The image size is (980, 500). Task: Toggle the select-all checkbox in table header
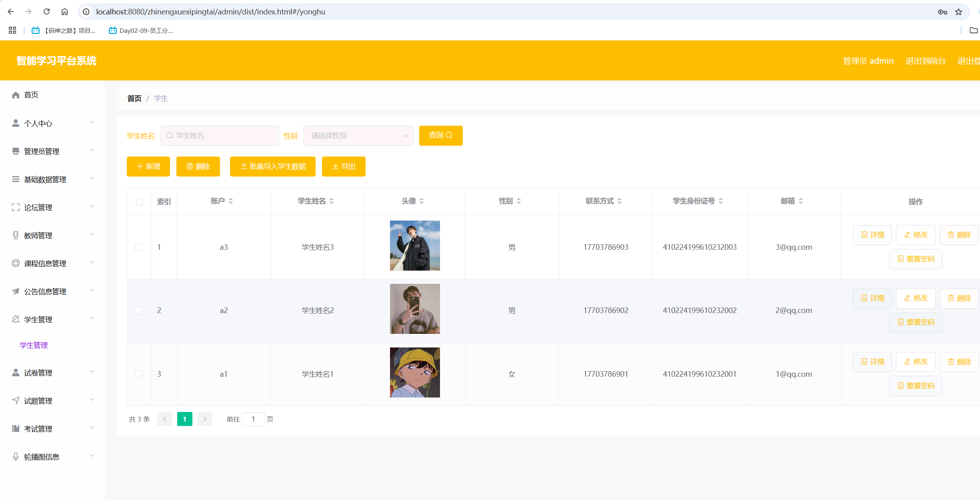[x=139, y=202]
